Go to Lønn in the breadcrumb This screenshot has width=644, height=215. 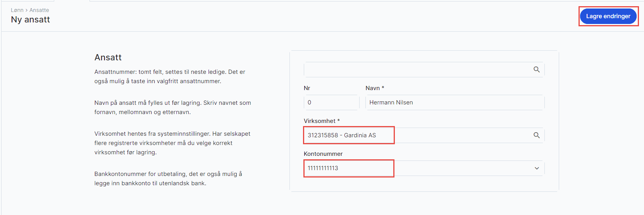(17, 10)
